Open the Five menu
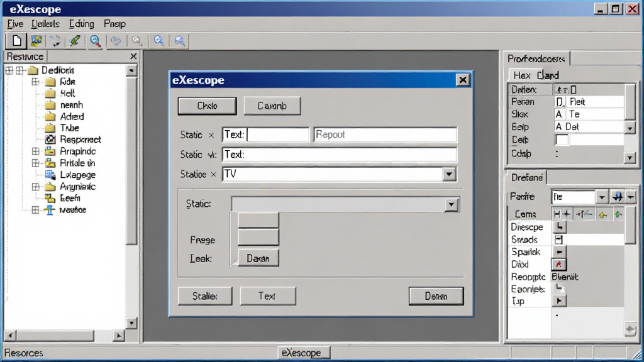This screenshot has height=362, width=644. point(15,24)
